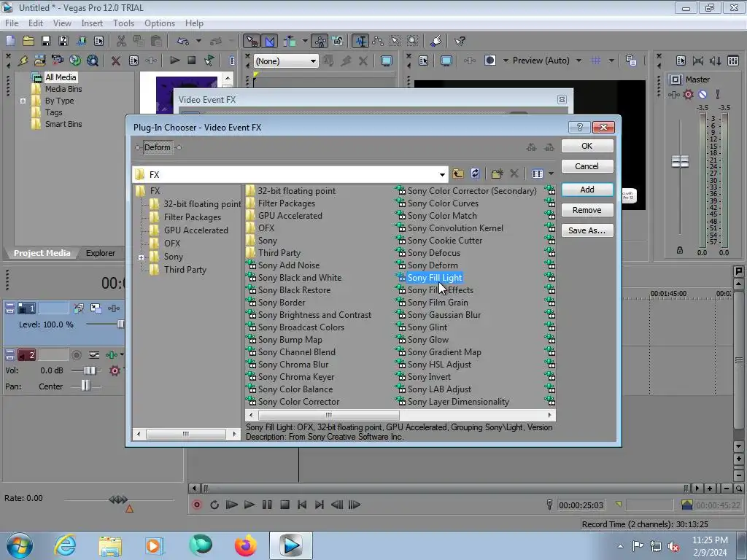This screenshot has height=560, width=747.
Task: Select Sony Gaussian Blur in plug-in list
Action: 444,315
